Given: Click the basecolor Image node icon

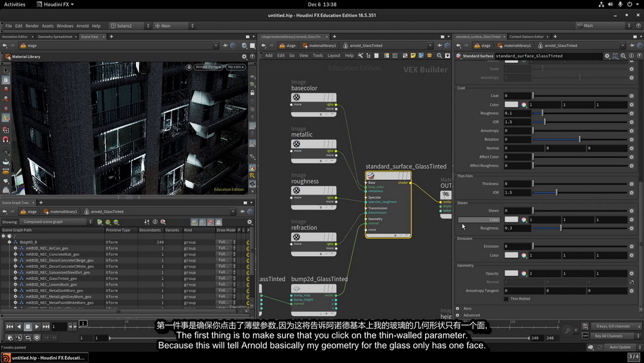Looking at the screenshot, I should [296, 97].
